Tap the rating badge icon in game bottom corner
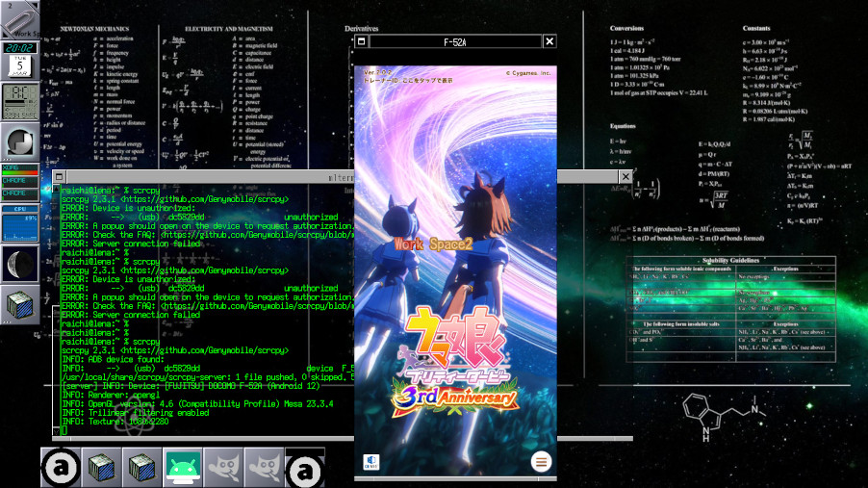The height and width of the screenshot is (488, 868). (x=371, y=461)
